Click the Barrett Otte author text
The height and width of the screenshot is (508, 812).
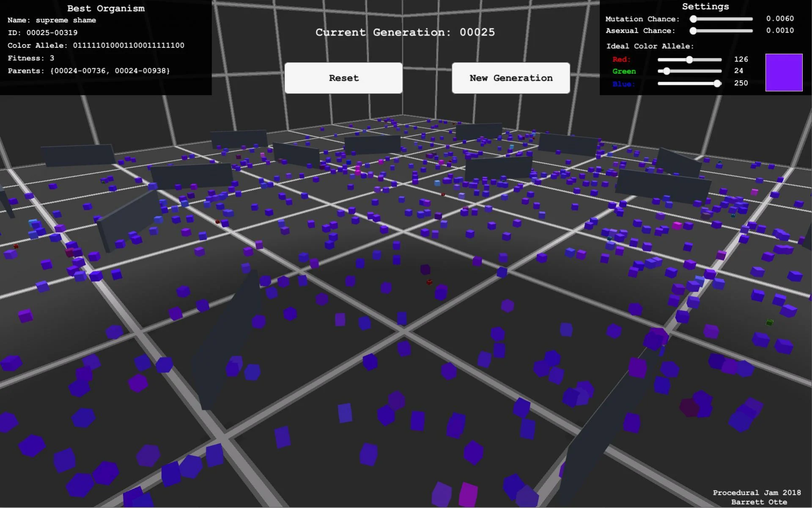(x=759, y=502)
